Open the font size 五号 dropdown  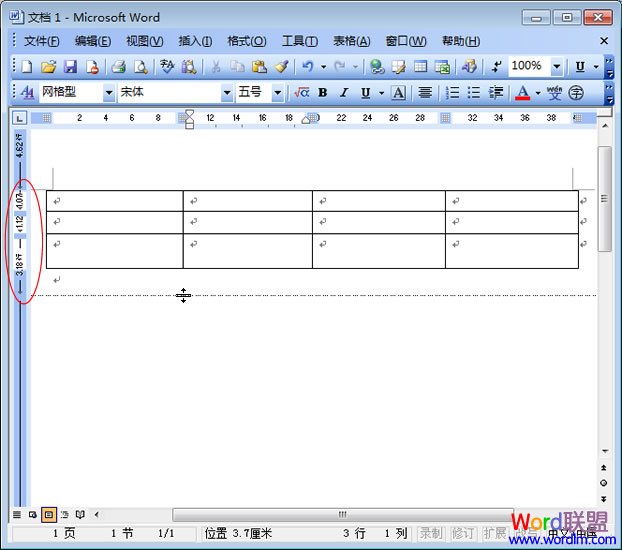[x=278, y=93]
